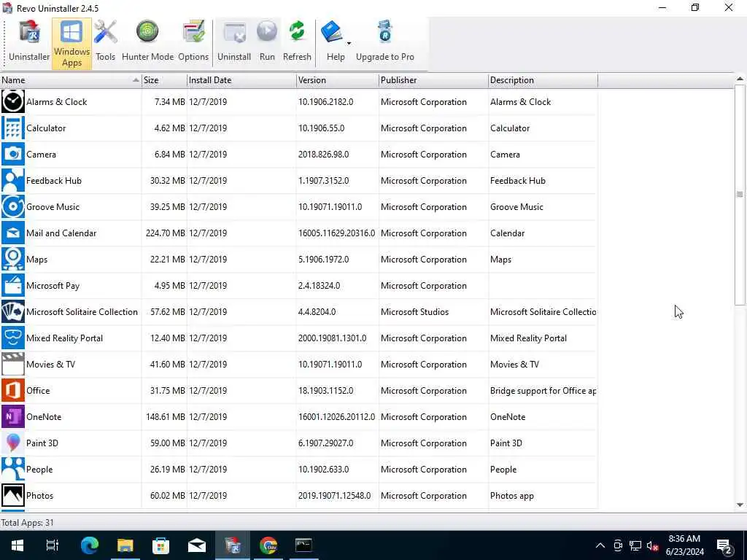Select the Movies & TV app icon

[x=13, y=365]
